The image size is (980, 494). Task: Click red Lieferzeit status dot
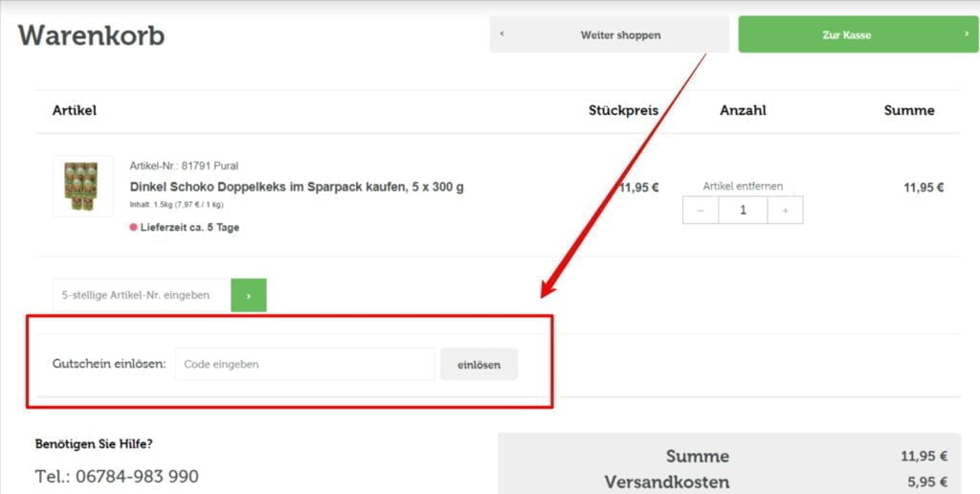(x=133, y=228)
